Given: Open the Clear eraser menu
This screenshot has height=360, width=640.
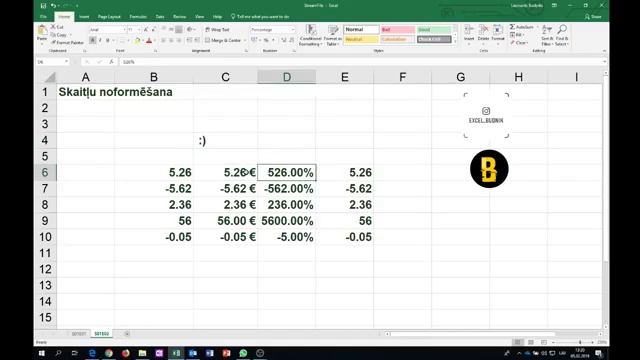Looking at the screenshot, I should 518,43.
